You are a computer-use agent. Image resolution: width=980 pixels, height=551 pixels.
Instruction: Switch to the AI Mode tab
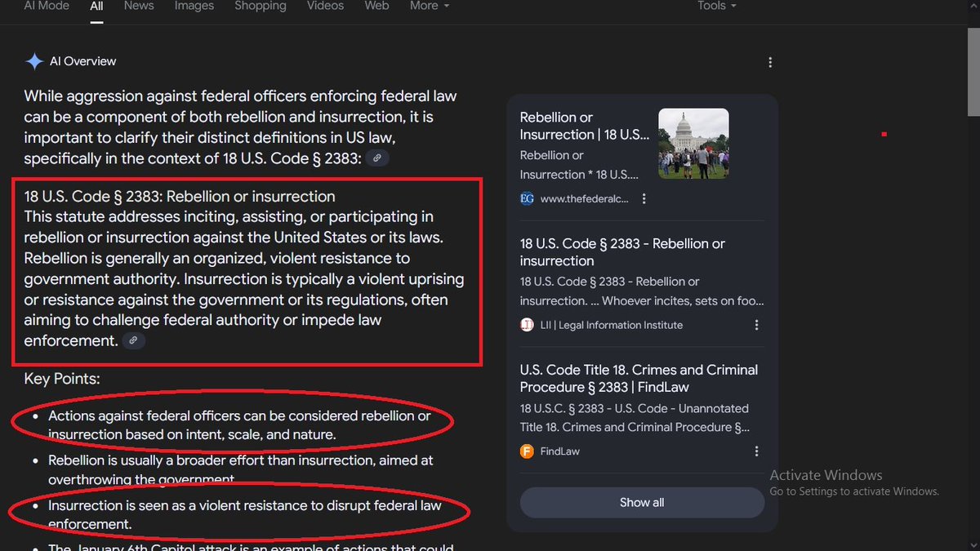47,6
